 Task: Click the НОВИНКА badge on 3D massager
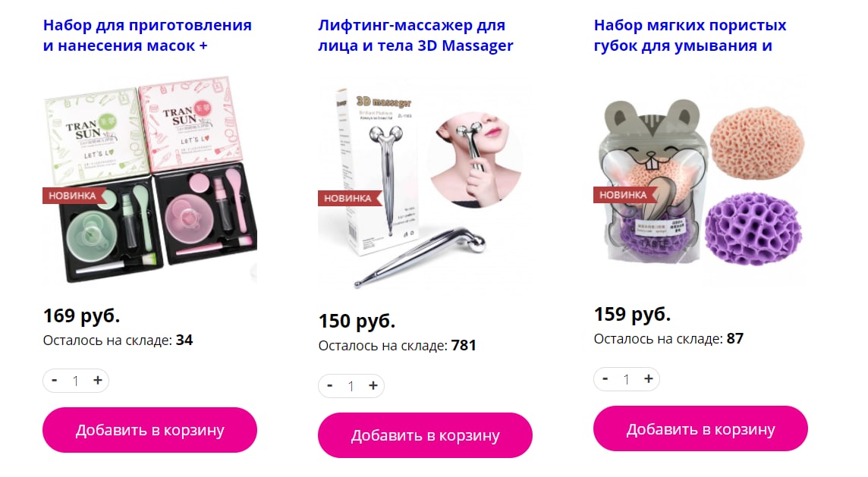(x=348, y=198)
